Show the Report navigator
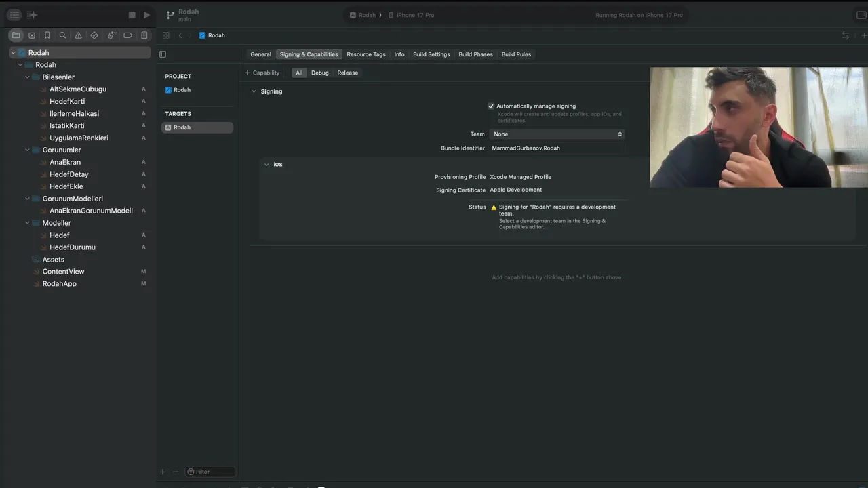Viewport: 868px width, 488px height. tap(144, 35)
